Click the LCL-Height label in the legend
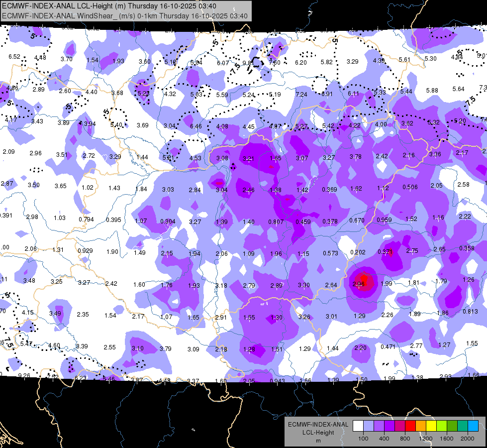 coord(318,433)
